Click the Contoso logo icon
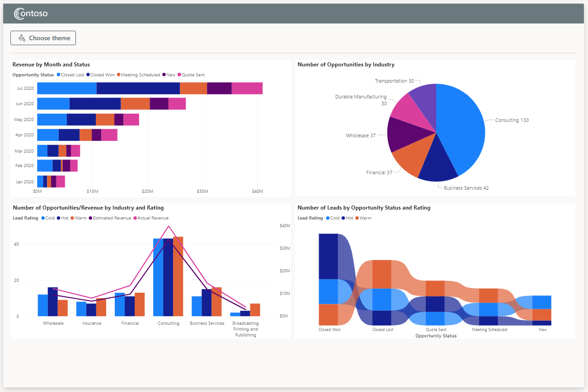The width and height of the screenshot is (588, 392). coord(18,13)
